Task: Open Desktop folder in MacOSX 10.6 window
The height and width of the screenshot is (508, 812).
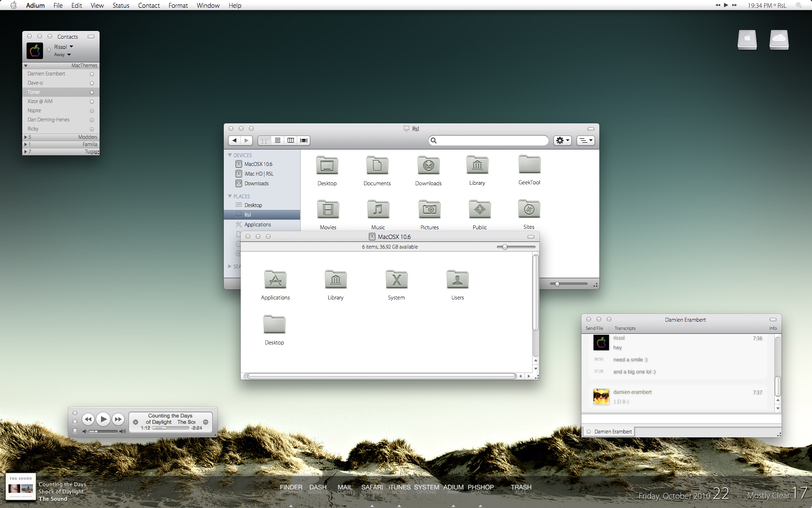Action: point(275,325)
